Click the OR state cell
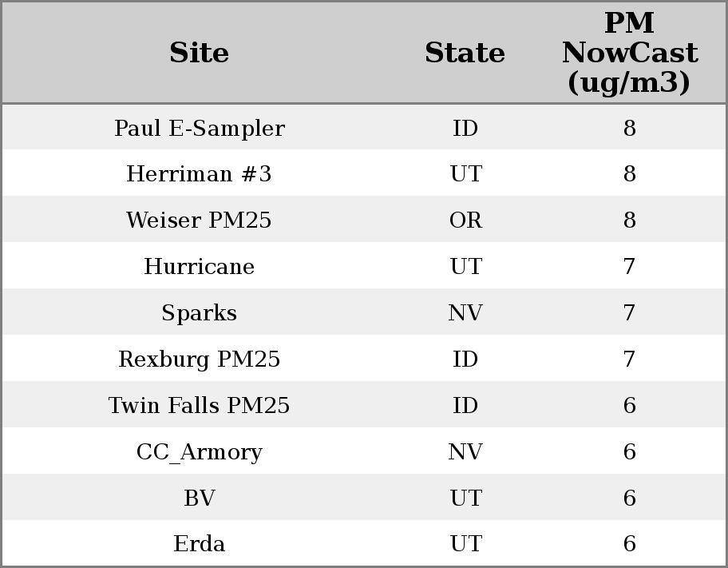Image resolution: width=728 pixels, height=568 pixels. coord(465,220)
